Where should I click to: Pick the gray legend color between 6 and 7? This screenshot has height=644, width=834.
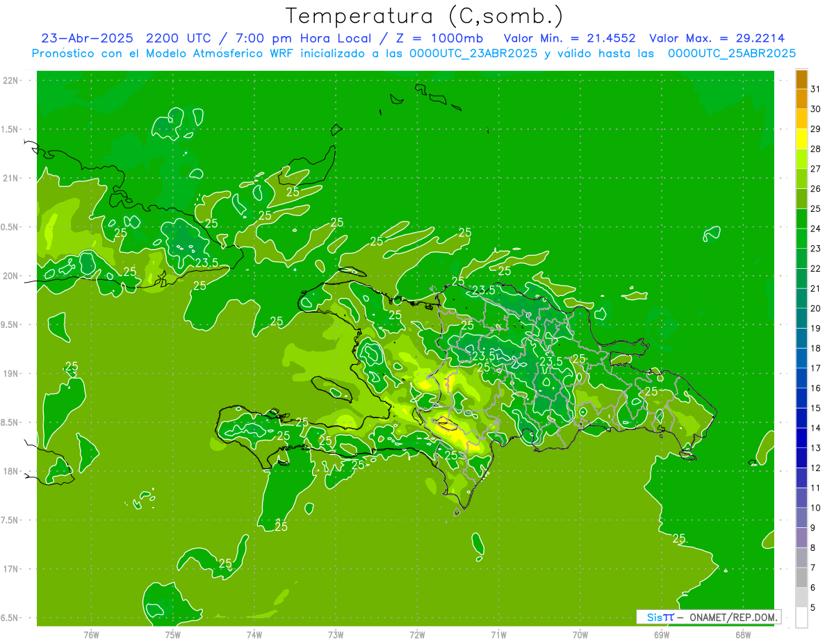801,577
